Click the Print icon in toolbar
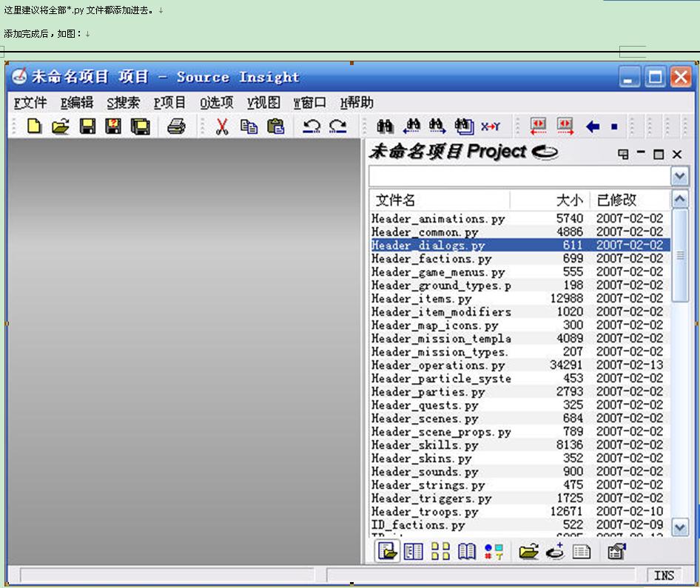Image resolution: width=700 pixels, height=588 pixels. pos(175,126)
